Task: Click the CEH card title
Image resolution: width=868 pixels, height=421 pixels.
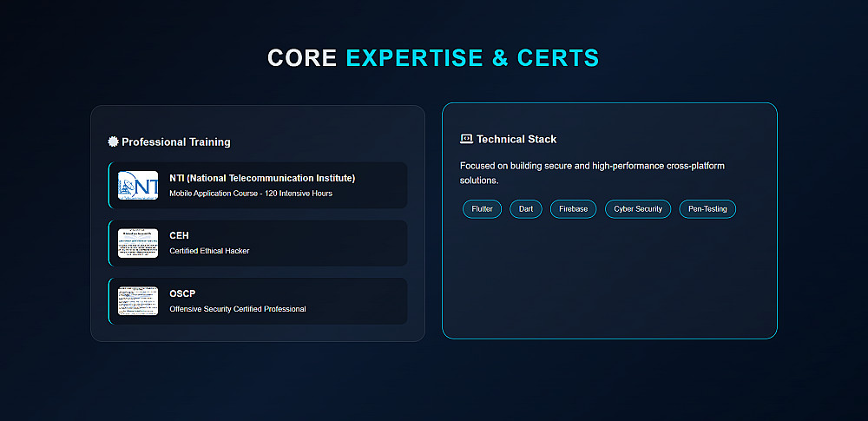Action: pos(180,236)
